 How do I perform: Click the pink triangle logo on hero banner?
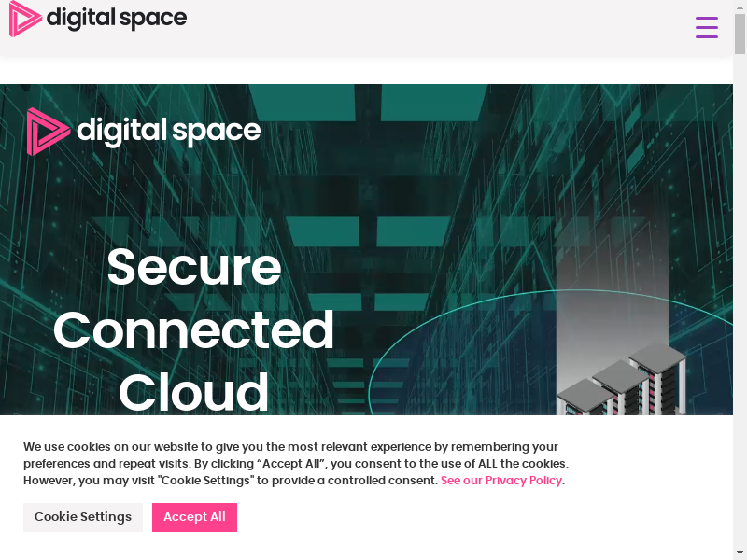49,132
